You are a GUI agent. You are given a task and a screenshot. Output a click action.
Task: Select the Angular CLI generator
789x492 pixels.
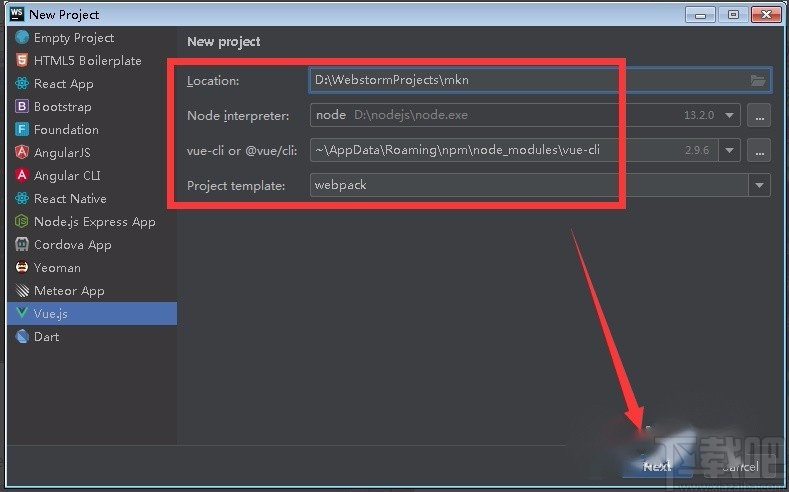(92, 176)
